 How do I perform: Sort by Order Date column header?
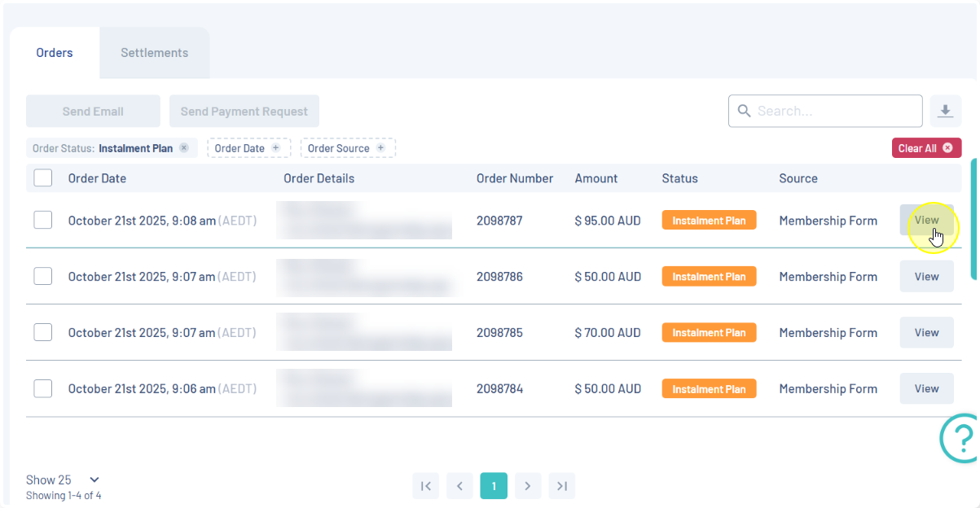coord(97,178)
